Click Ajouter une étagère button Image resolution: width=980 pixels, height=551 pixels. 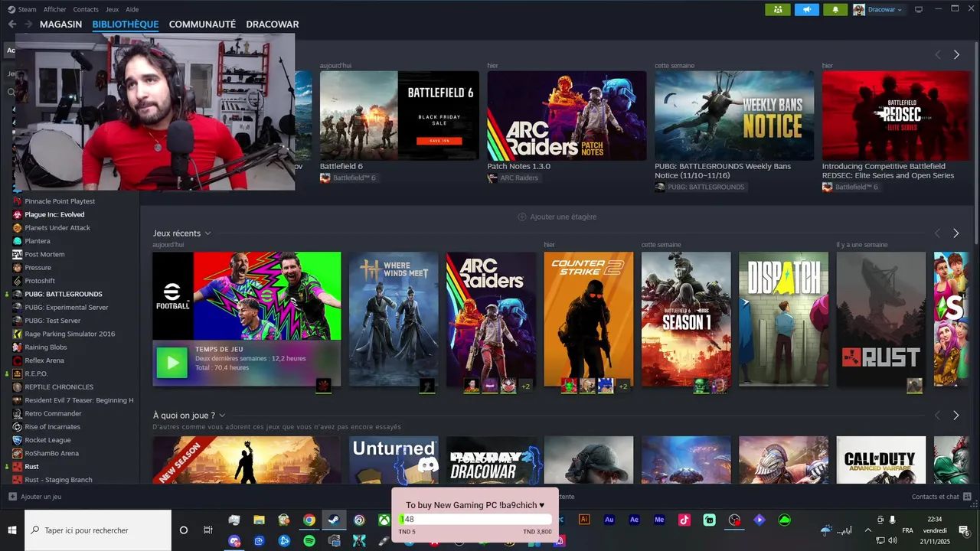[x=557, y=217]
